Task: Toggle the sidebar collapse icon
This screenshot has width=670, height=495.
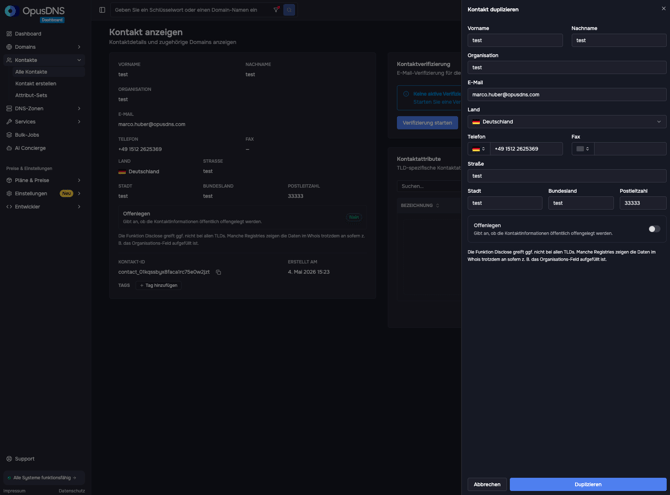Action: coord(102,10)
